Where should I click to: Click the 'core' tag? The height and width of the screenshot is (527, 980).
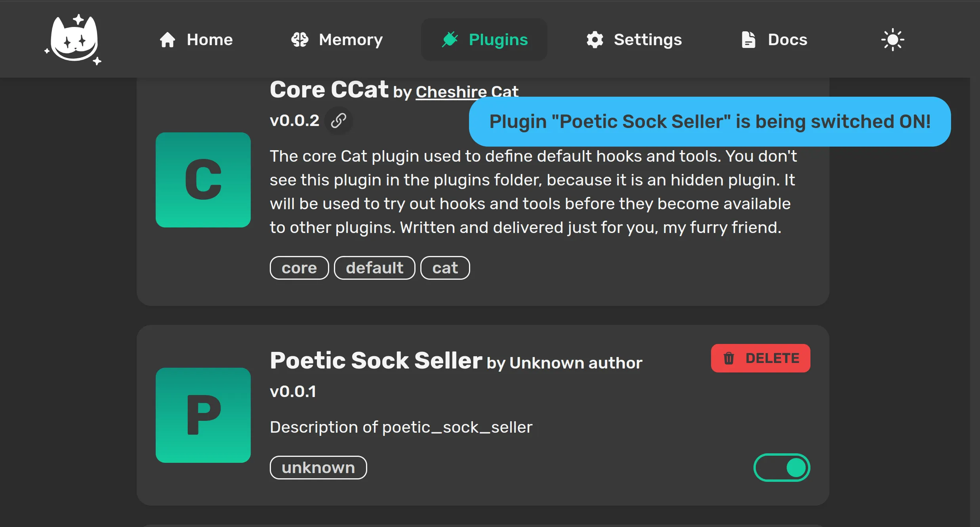coord(299,268)
